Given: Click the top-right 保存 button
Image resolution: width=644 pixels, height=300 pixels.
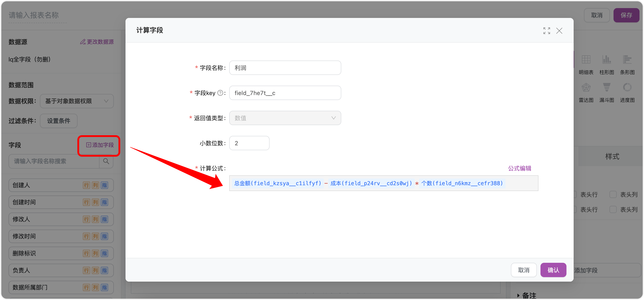Looking at the screenshot, I should pyautogui.click(x=626, y=15).
